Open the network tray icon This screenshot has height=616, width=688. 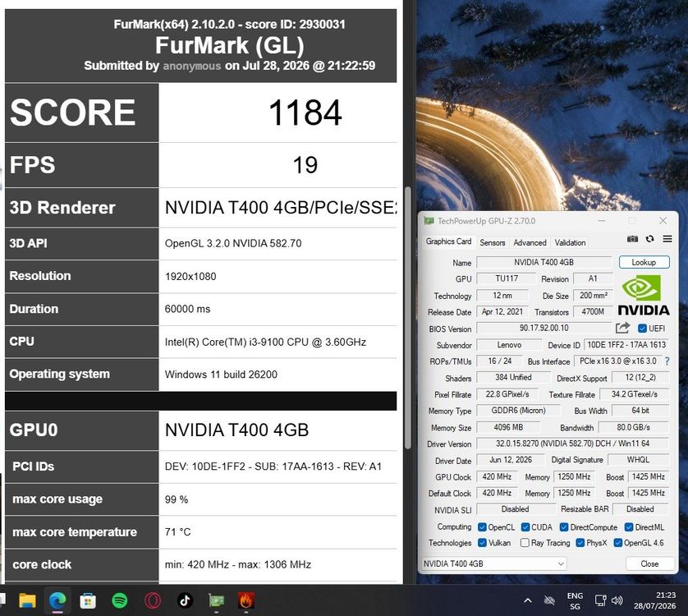(600, 600)
